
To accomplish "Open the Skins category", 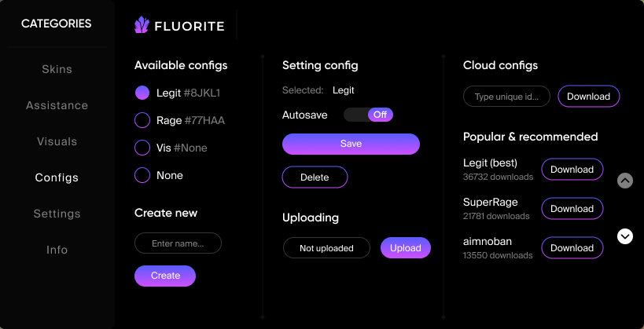I will tap(57, 69).
